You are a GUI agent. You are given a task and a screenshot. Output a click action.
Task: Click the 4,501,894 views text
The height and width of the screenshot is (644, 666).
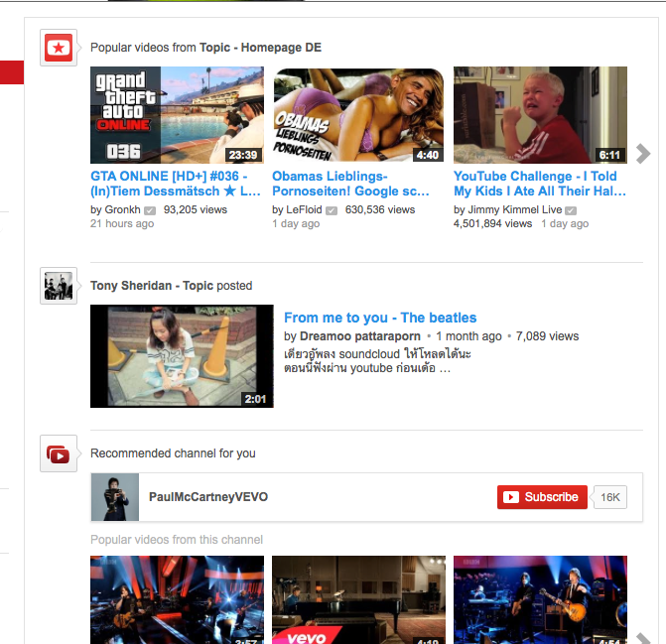492,223
